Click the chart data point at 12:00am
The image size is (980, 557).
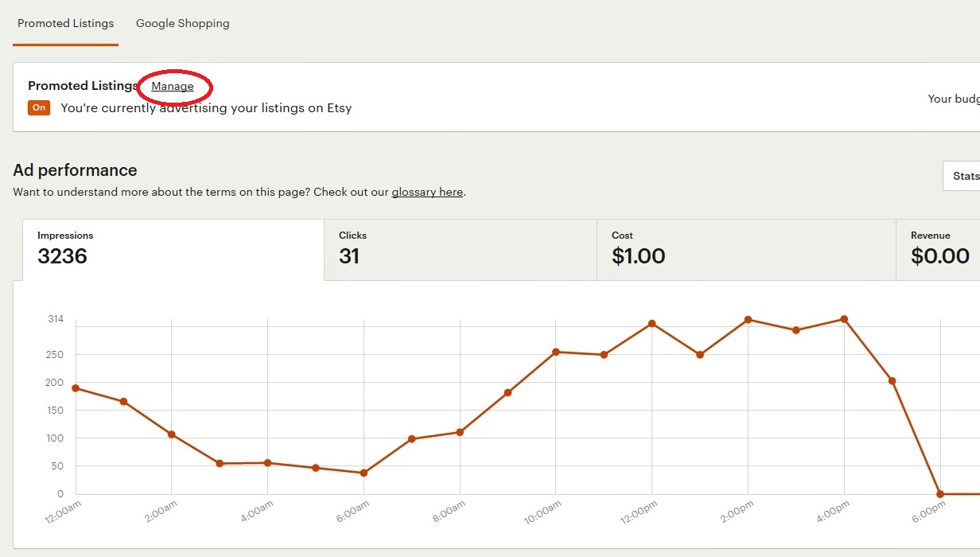tap(76, 388)
